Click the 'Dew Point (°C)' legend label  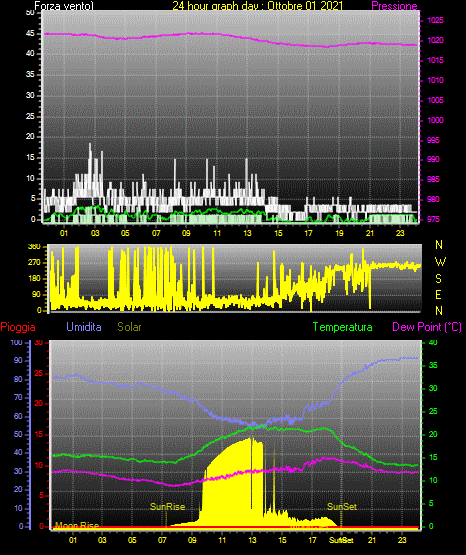(x=427, y=327)
